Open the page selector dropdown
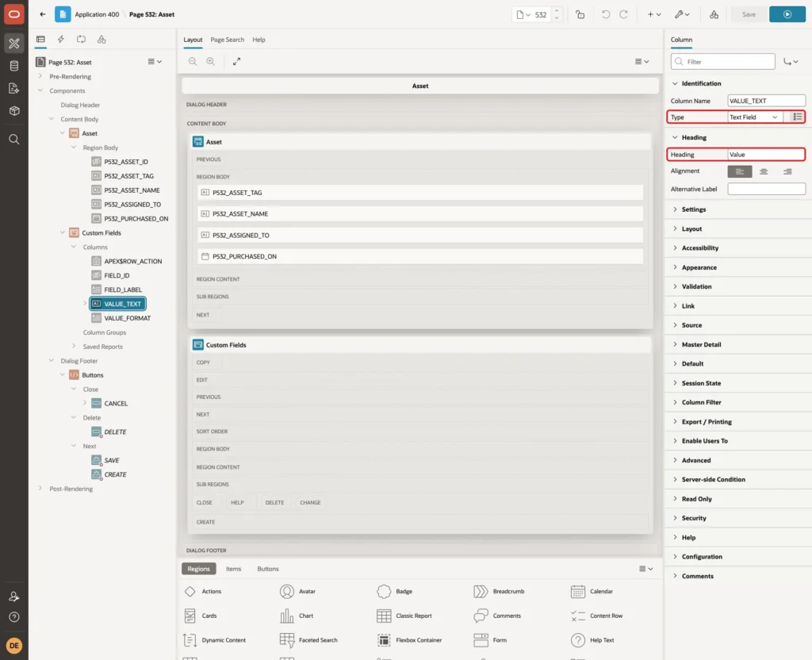The image size is (812, 660). coord(523,14)
